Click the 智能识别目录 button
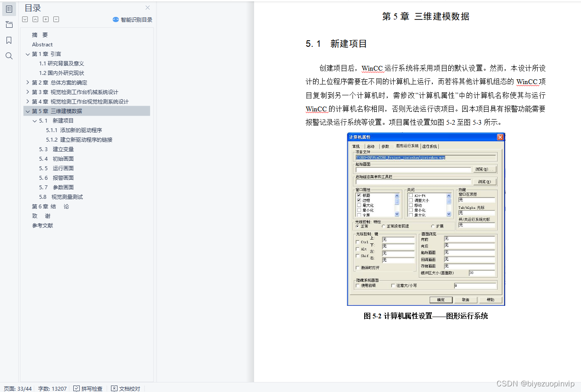The height and width of the screenshot is (392, 581). (x=132, y=19)
